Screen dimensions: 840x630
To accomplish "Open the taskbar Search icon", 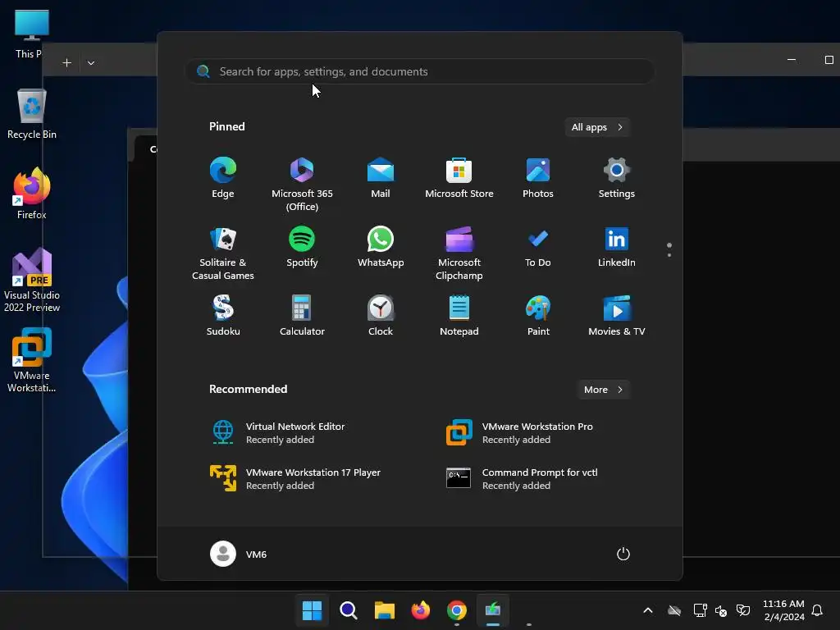I will coord(348,610).
